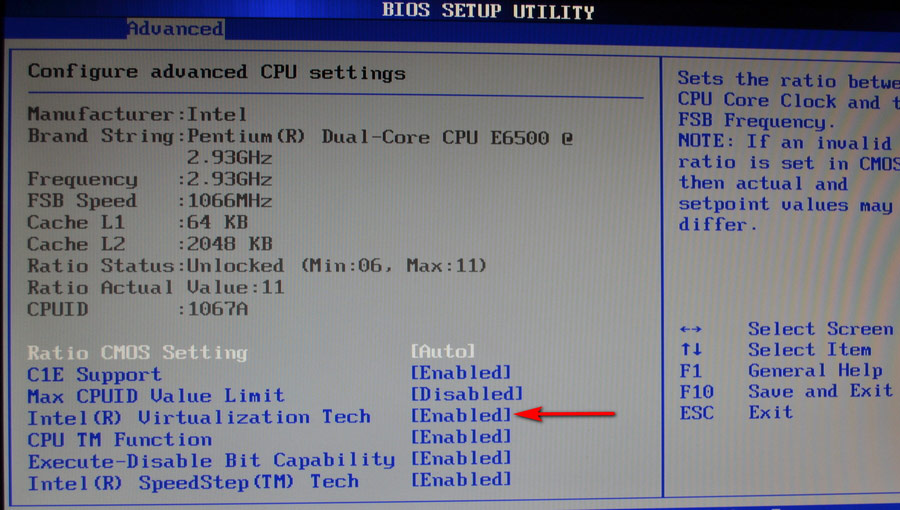Change SpeedStep Tech [Enabled] value
This screenshot has height=510, width=900.
[x=460, y=479]
